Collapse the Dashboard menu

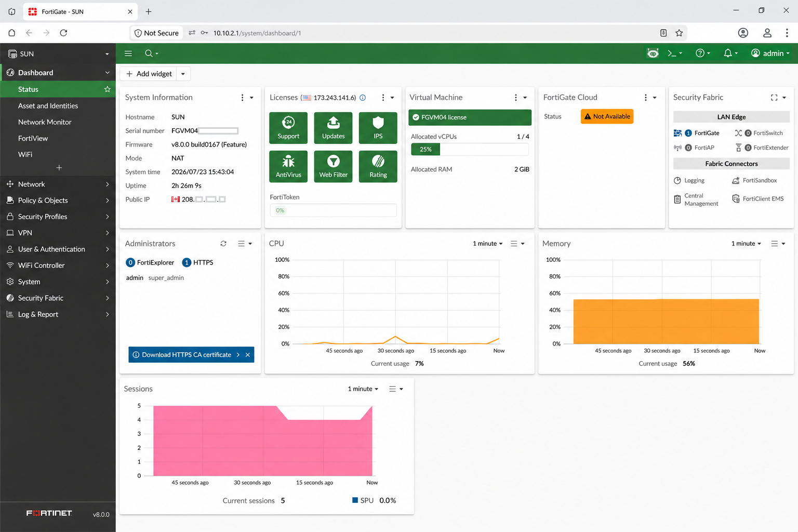[58, 73]
